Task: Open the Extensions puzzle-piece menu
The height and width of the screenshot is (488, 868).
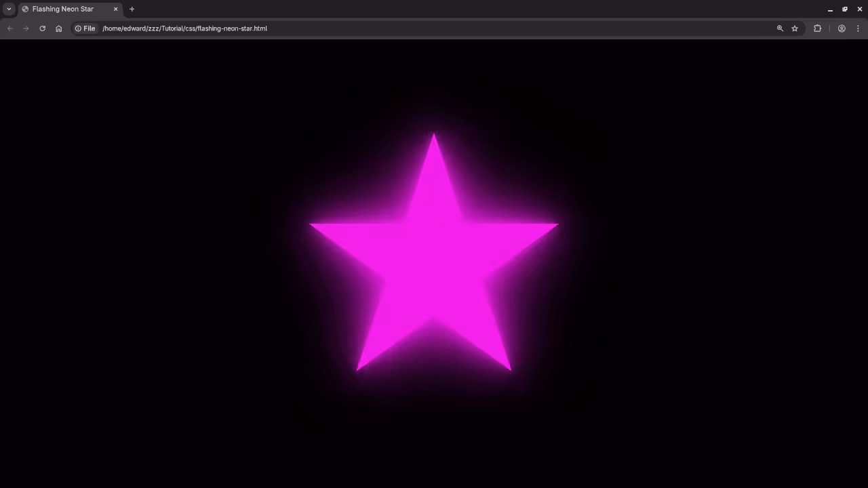Action: coord(817,28)
